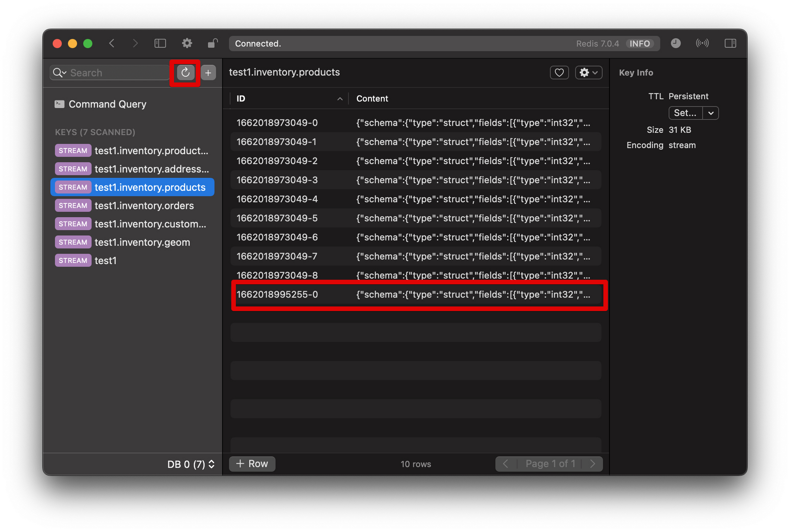Screen dimensions: 790x532
Task: Sort by the ID column header
Action: pyautogui.click(x=288, y=99)
